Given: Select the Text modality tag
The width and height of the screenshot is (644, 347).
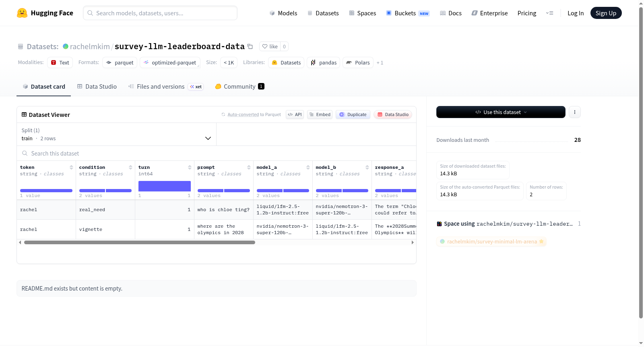Looking at the screenshot, I should pyautogui.click(x=60, y=62).
